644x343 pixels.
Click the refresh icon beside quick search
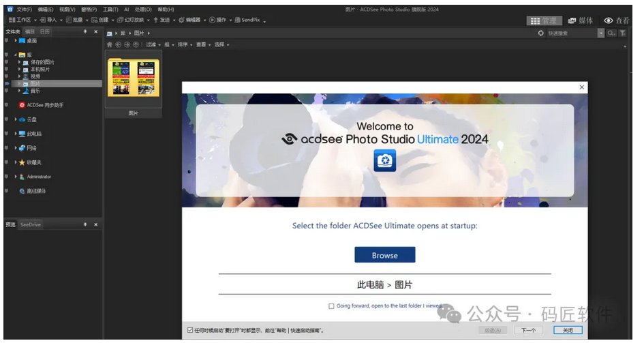coord(541,33)
